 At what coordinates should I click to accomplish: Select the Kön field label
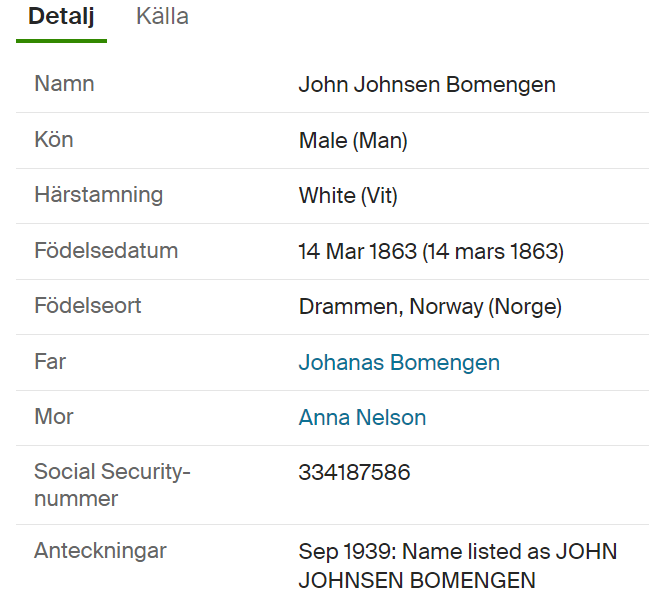(54, 140)
